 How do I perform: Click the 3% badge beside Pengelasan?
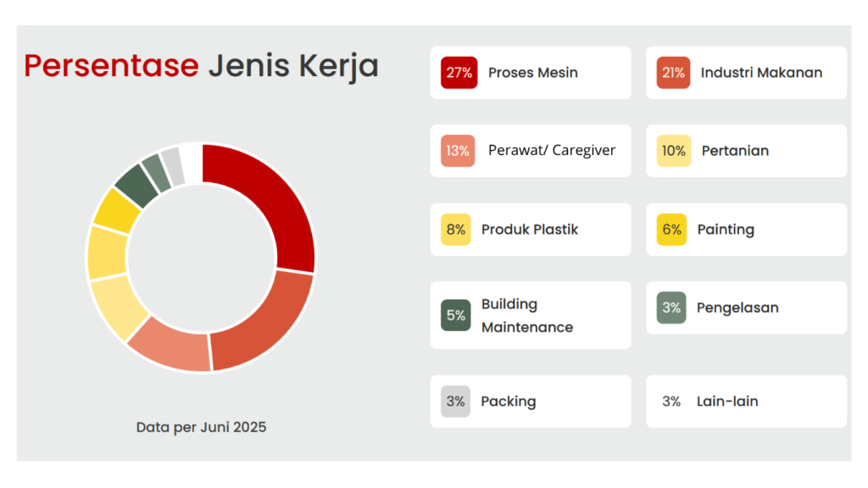point(671,308)
